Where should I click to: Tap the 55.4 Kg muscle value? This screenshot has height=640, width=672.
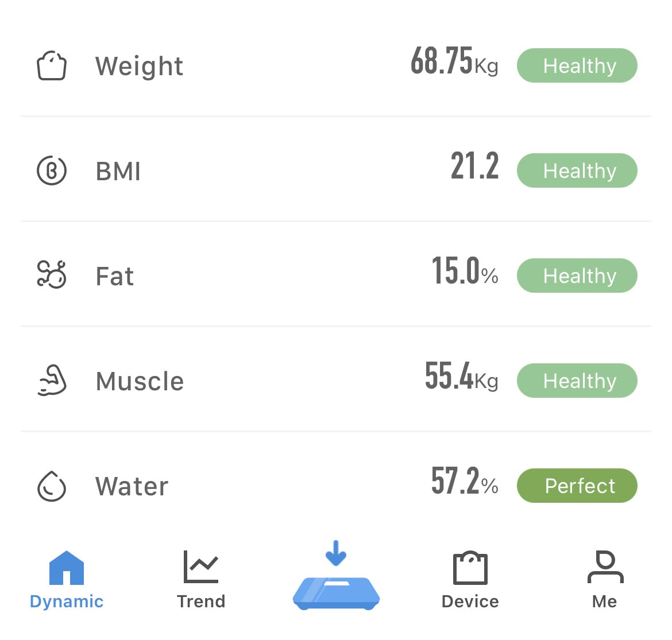tap(461, 377)
